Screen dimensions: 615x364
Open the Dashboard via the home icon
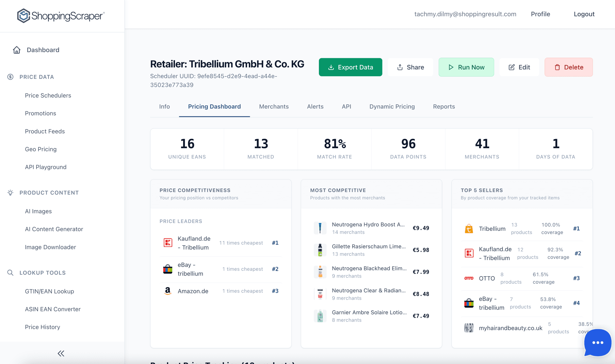tap(17, 50)
